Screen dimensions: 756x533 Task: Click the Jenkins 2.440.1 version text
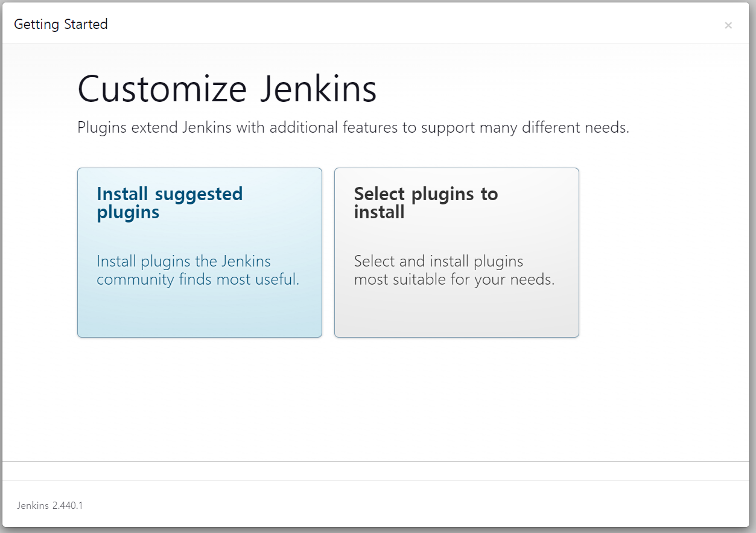point(50,505)
